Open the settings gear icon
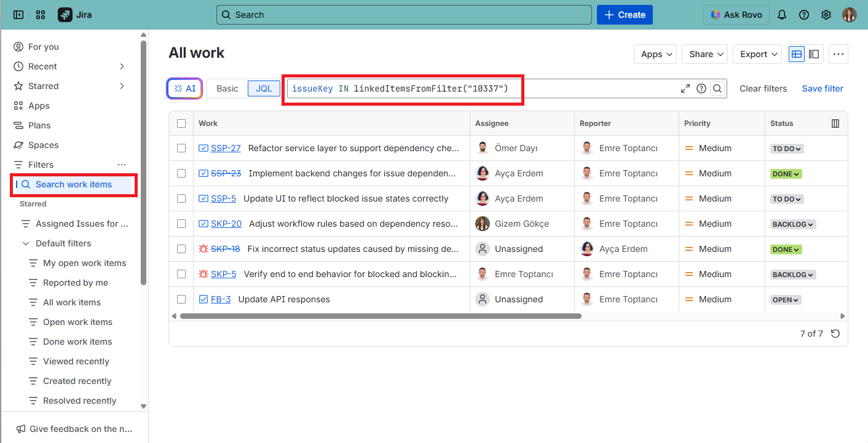The height and width of the screenshot is (443, 868). (x=826, y=15)
